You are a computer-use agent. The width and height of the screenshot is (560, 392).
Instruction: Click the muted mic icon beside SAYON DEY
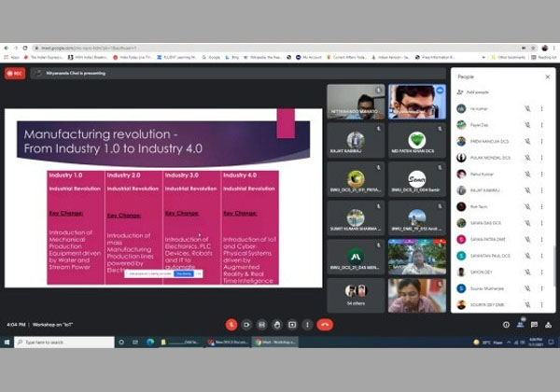(x=527, y=272)
